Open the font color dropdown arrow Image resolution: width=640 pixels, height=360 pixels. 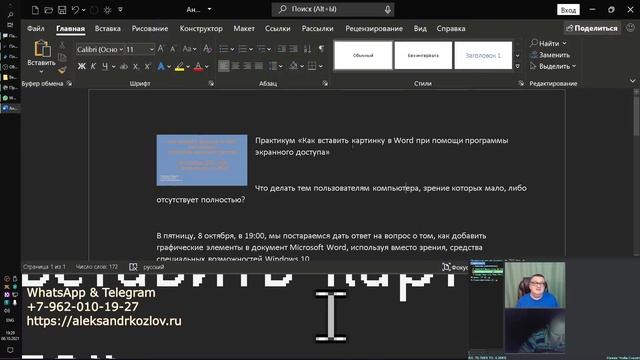(x=207, y=67)
